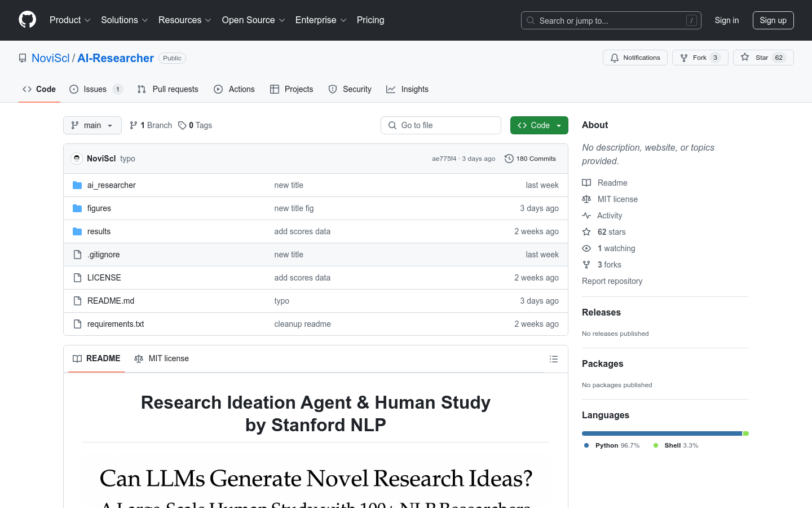The height and width of the screenshot is (508, 812).
Task: Expand the main branch dropdown
Action: point(92,125)
